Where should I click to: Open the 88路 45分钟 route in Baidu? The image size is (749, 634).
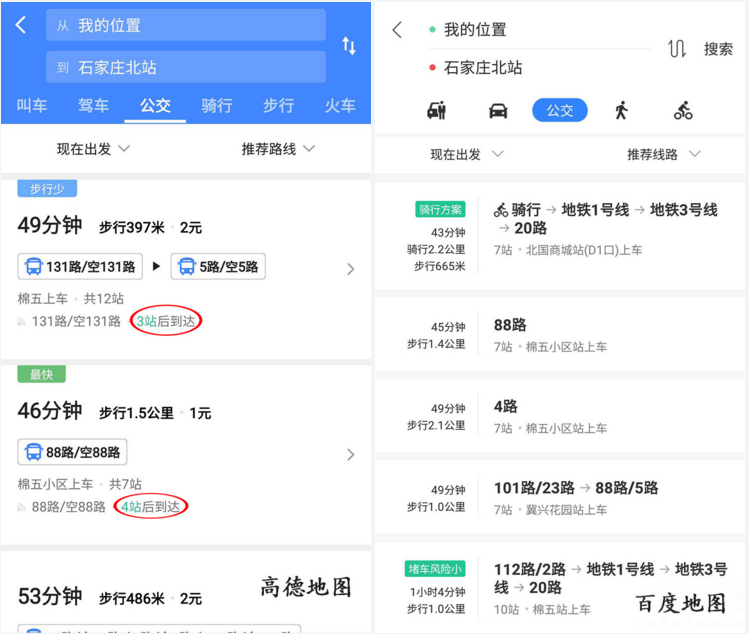point(560,335)
